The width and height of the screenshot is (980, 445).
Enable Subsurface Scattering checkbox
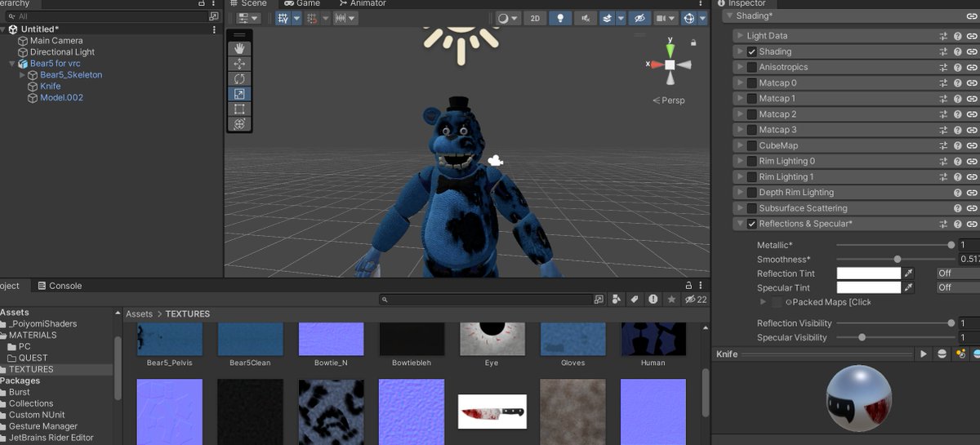pos(752,208)
